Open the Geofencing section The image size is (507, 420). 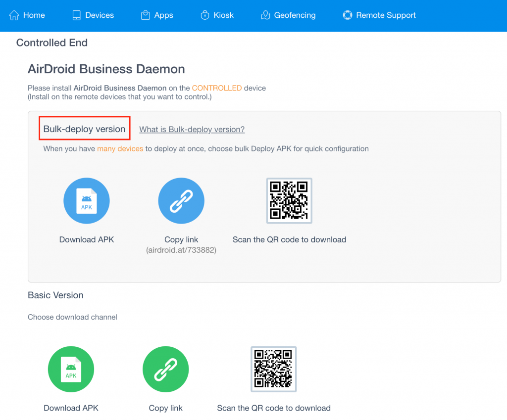[x=288, y=15]
